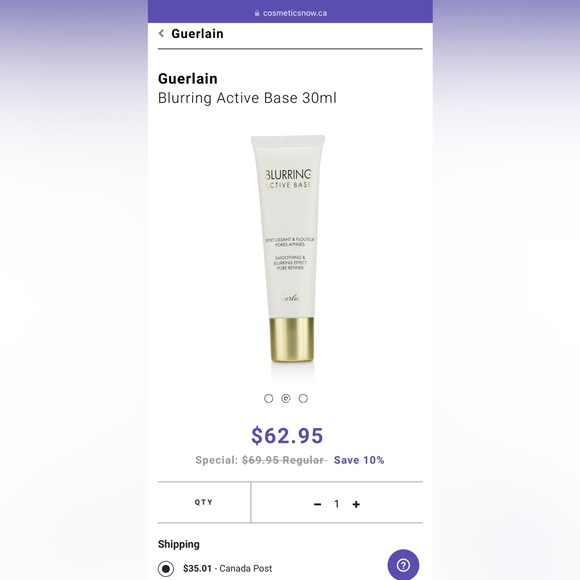Select the middle image carousel dot
Image resolution: width=580 pixels, height=580 pixels.
coord(286,398)
